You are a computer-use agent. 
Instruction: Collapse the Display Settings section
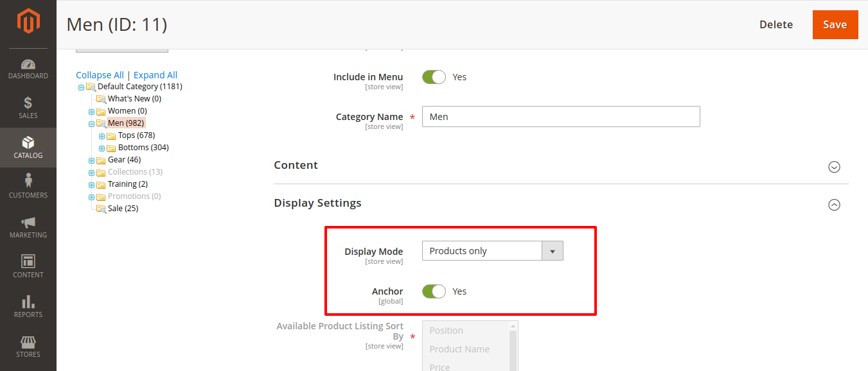click(x=834, y=205)
